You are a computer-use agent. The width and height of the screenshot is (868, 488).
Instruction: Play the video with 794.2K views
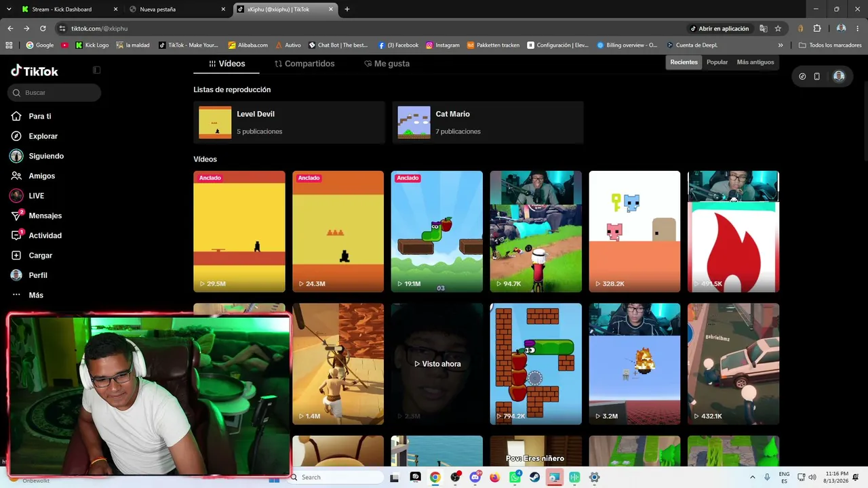click(x=536, y=364)
